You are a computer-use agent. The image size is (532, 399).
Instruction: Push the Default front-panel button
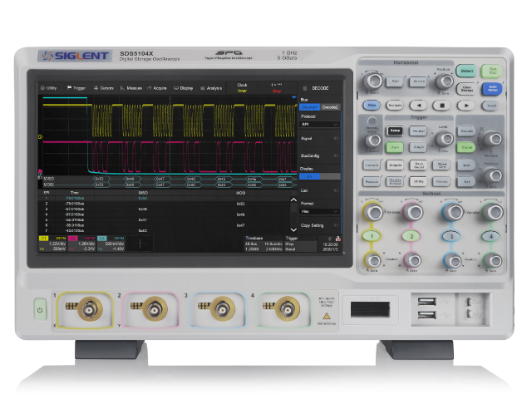point(466,71)
